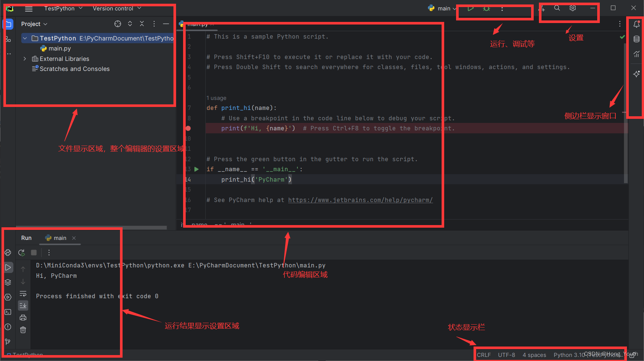Open Python Packages layers icon
This screenshot has width=644, height=361.
coord(8,282)
